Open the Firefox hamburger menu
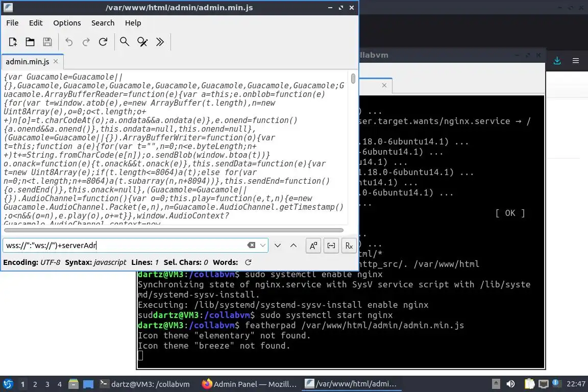Screen dimensions: 588x392 pyautogui.click(x=576, y=60)
